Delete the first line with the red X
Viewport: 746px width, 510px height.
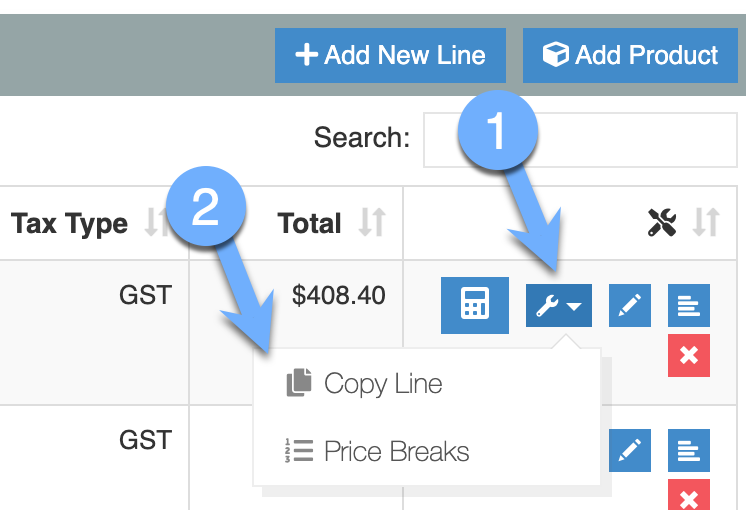click(688, 355)
